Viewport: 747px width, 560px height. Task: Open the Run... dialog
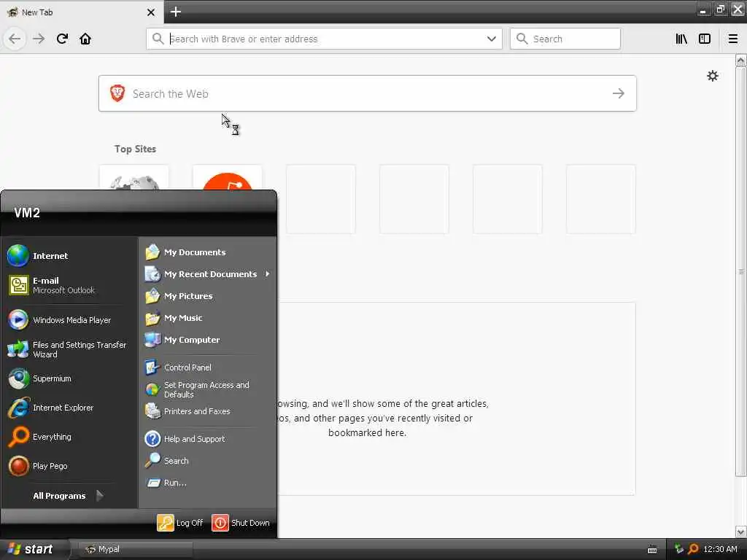207,483
